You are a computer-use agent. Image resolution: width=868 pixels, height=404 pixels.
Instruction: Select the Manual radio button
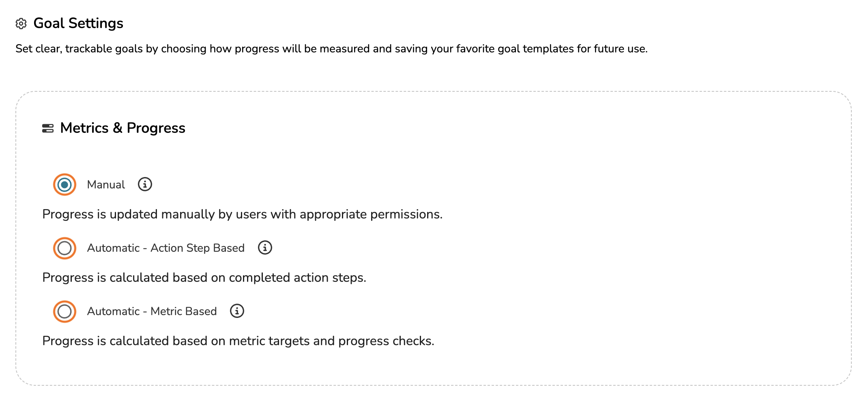tap(64, 185)
